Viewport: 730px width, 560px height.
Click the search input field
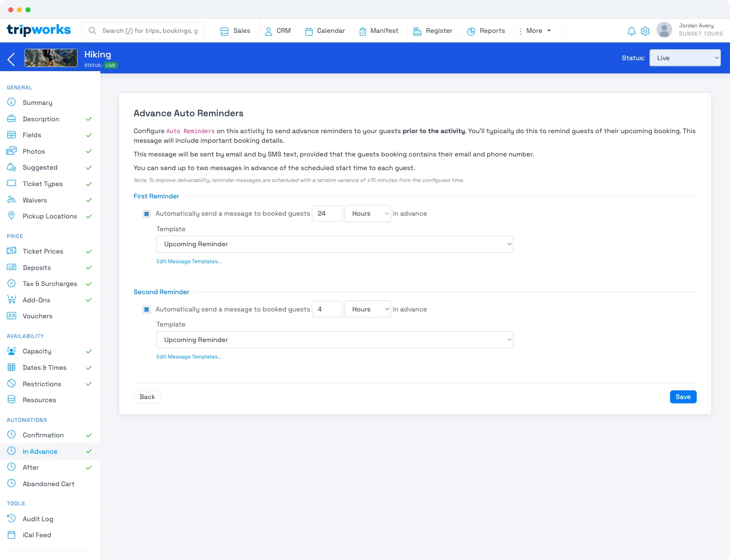click(143, 31)
